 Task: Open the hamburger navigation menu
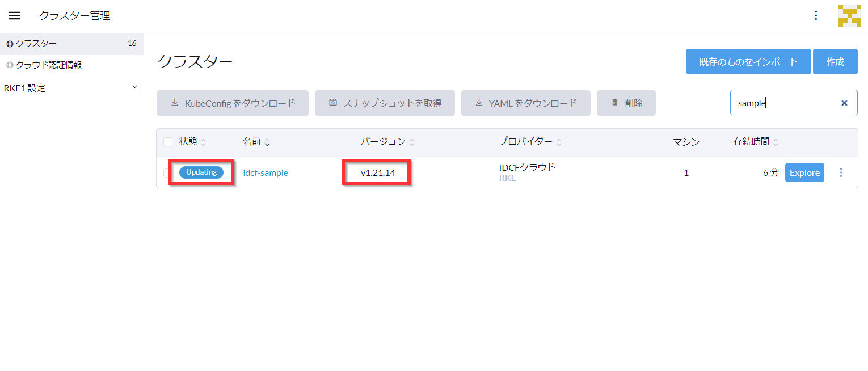pos(15,16)
